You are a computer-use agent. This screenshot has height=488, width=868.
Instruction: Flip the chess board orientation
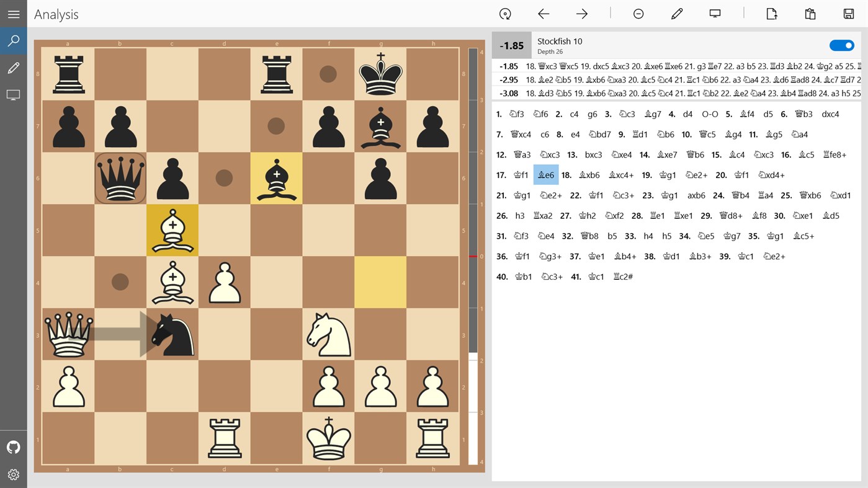506,14
